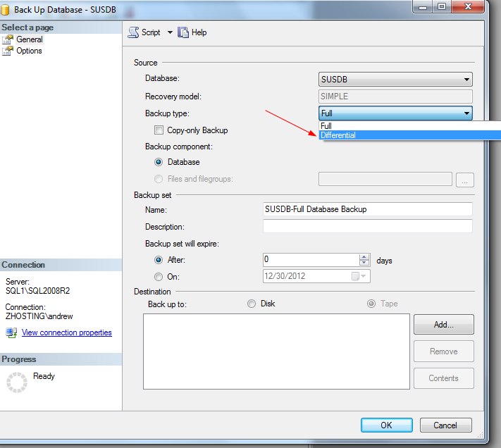Click the Recovery model SIMPLE field

click(395, 97)
